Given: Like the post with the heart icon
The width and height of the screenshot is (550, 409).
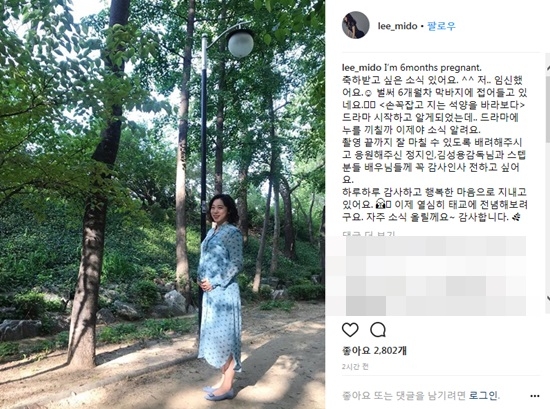Looking at the screenshot, I should [x=350, y=330].
